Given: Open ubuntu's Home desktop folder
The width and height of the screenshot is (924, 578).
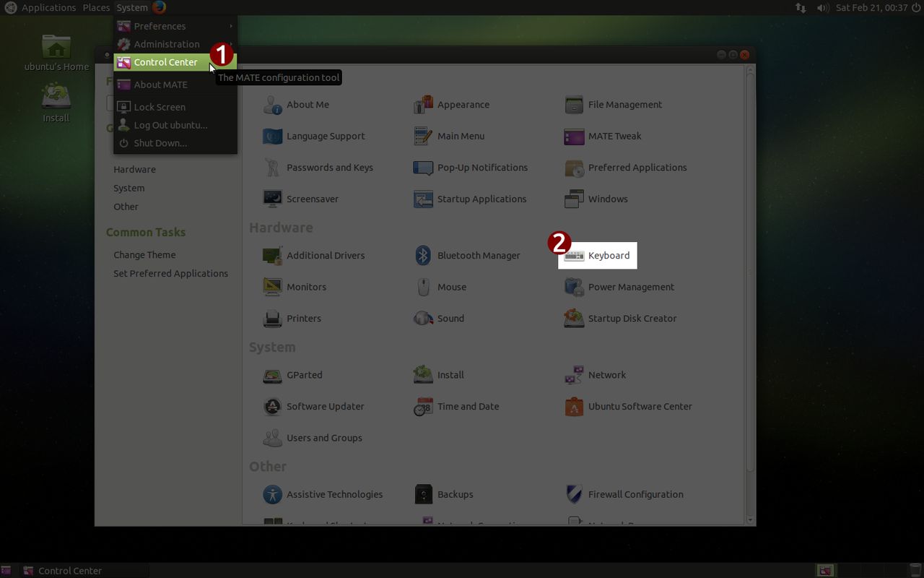Looking at the screenshot, I should (56, 53).
